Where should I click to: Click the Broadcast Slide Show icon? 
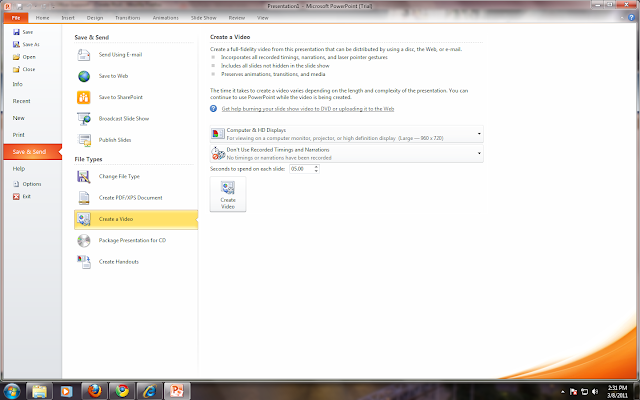[84, 119]
